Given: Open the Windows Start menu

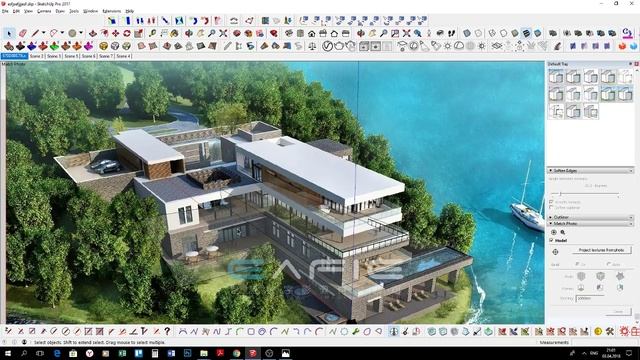Looking at the screenshot, I should [8, 353].
